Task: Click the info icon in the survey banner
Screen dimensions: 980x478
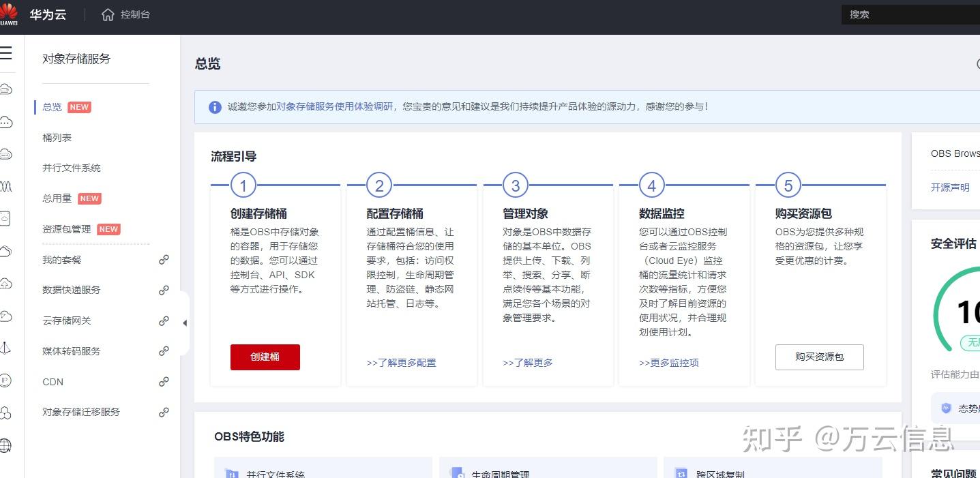Action: tap(215, 106)
